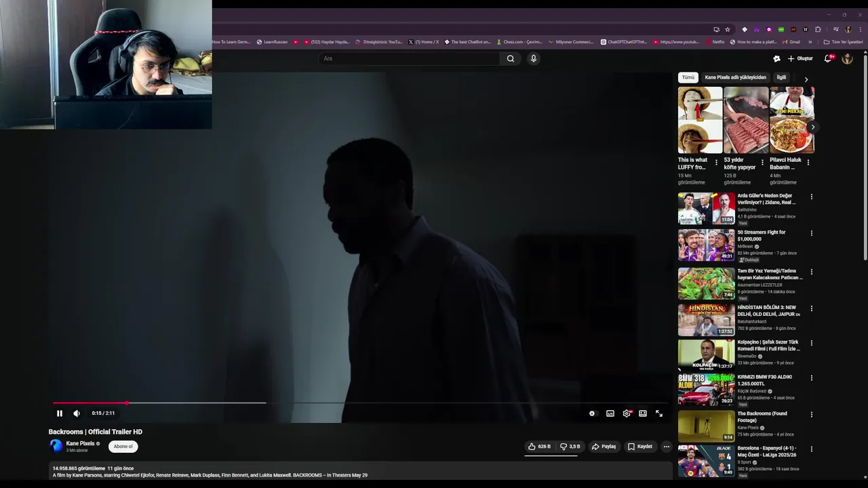Select the Tümü filter chip
The image size is (868, 488).
point(688,77)
